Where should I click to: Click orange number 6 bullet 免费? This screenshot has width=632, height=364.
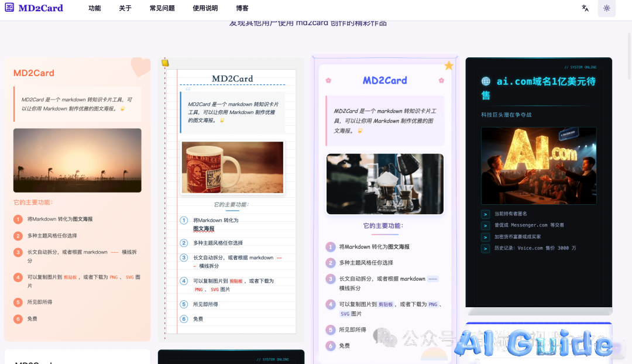tap(18, 319)
